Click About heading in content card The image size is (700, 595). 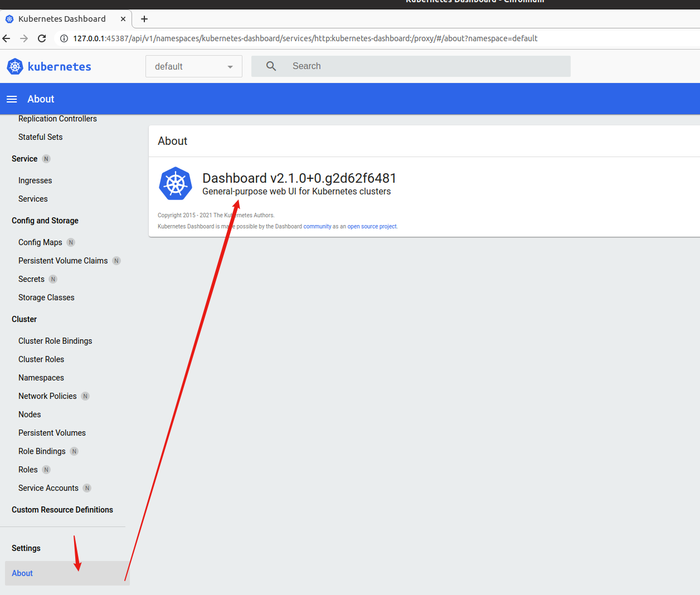coord(173,141)
